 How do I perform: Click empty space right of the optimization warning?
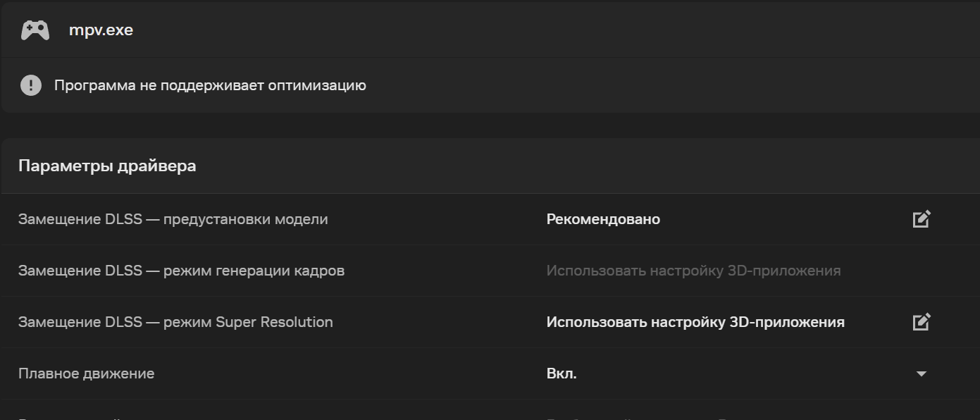(x=669, y=86)
